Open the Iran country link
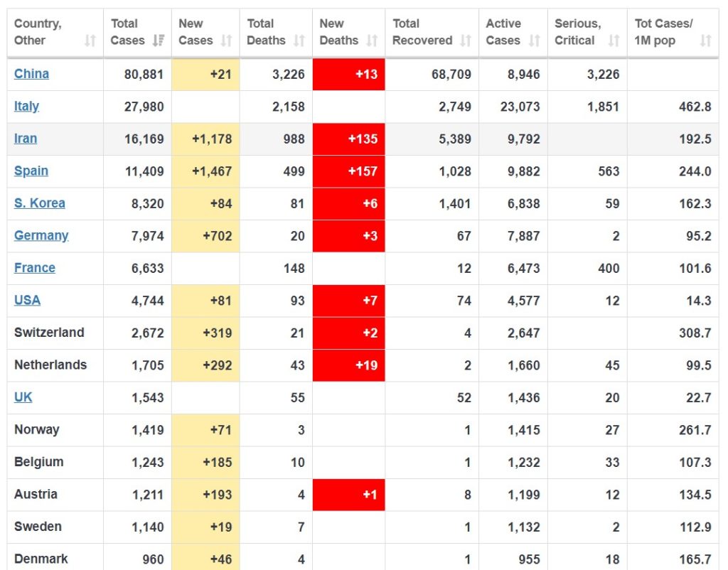The image size is (728, 570). click(x=26, y=139)
